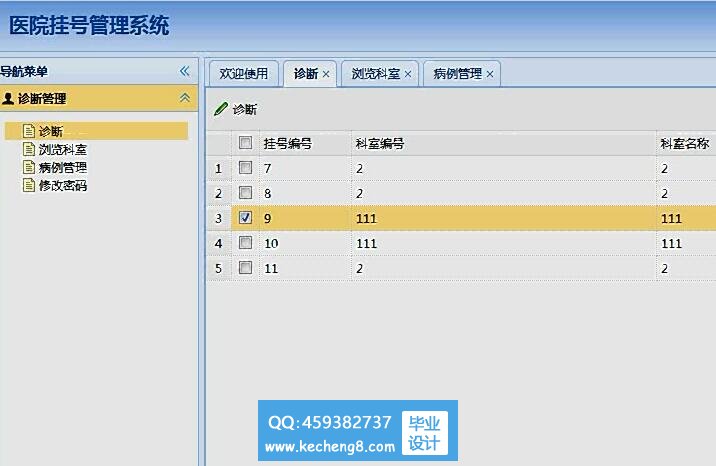The height and width of the screenshot is (466, 716).
Task: Open 诊断 in the navigation tree
Action: point(51,131)
